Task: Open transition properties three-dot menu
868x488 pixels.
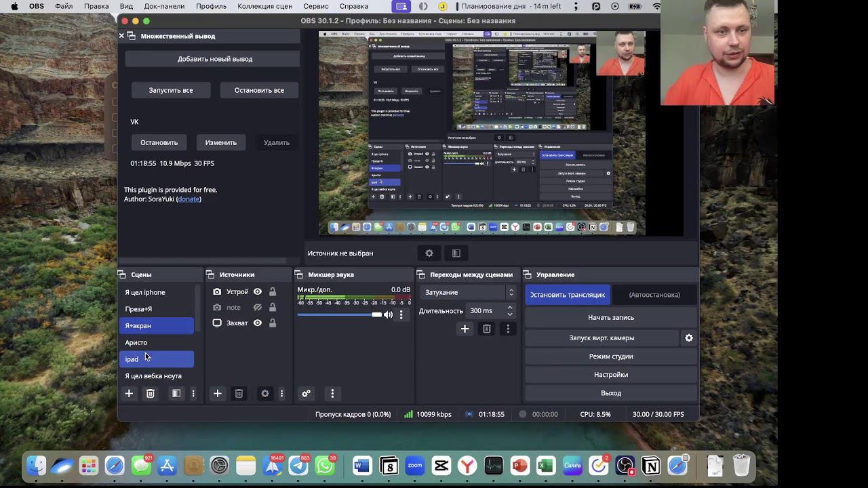Action: pos(508,329)
